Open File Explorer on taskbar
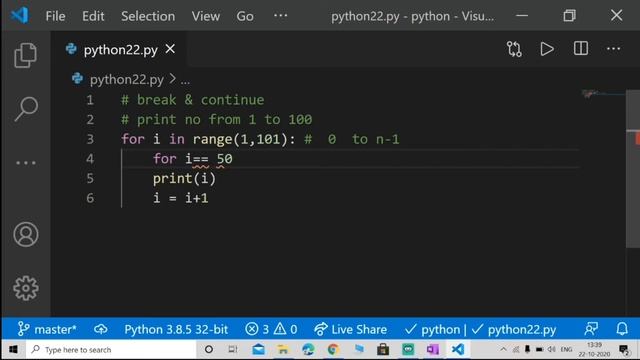 click(x=283, y=349)
